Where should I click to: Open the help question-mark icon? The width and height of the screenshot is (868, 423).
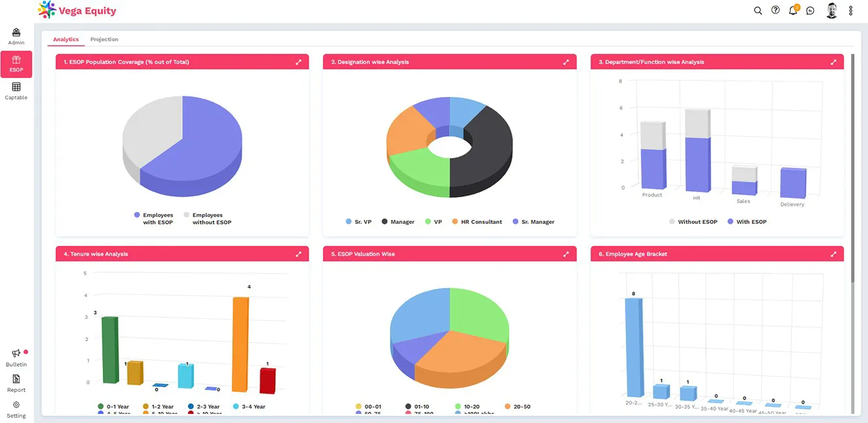(775, 10)
